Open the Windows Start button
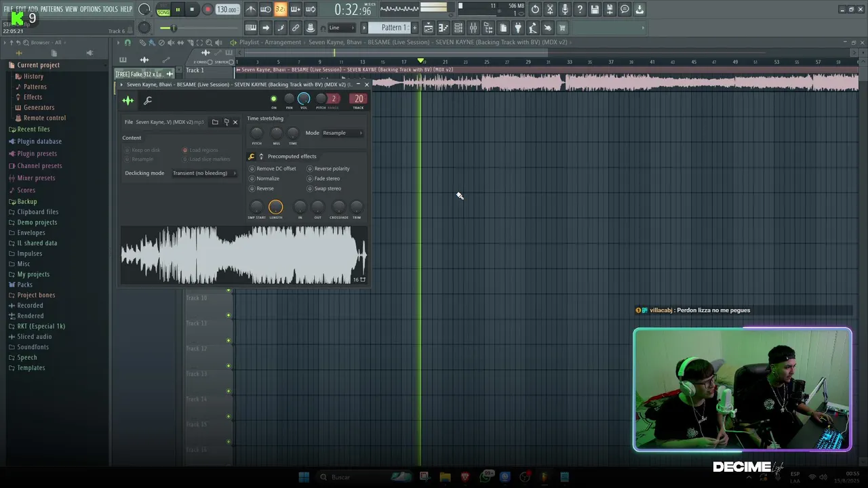This screenshot has height=488, width=868. tap(304, 477)
